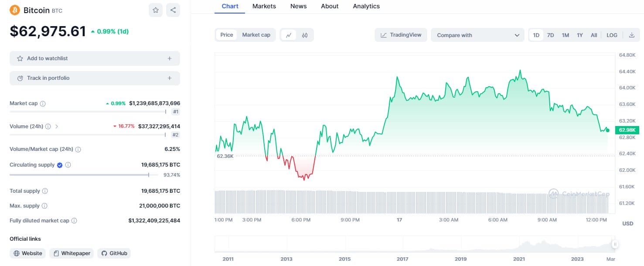Toggle chart to Market cap view
The height and width of the screenshot is (266, 644).
point(256,35)
